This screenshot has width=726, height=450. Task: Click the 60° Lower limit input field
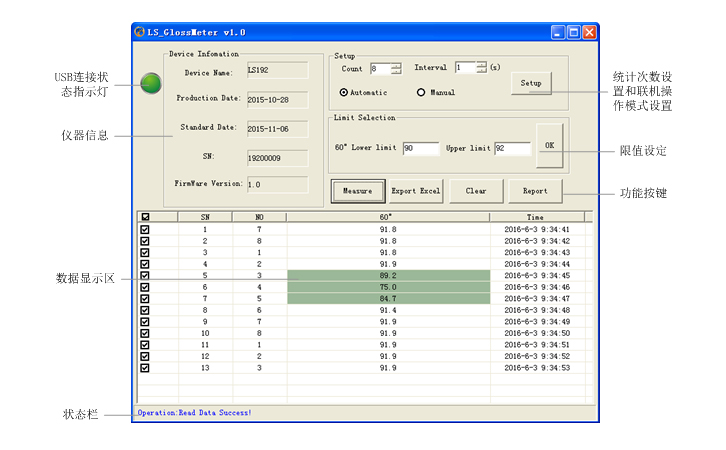(x=421, y=149)
